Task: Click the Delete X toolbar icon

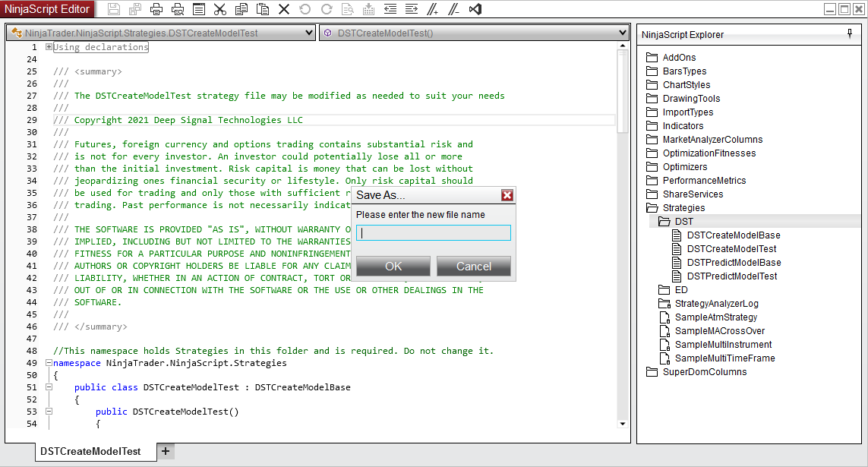Action: pyautogui.click(x=284, y=9)
